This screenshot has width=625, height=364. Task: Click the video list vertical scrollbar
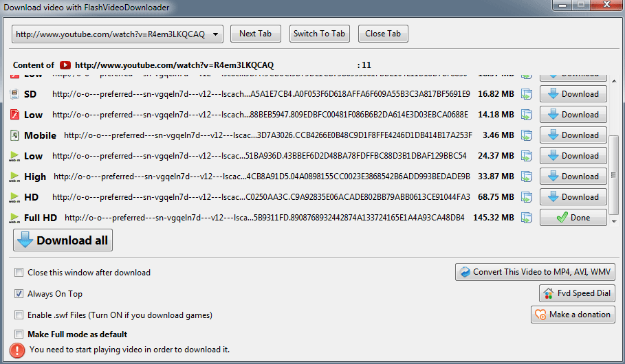click(613, 175)
